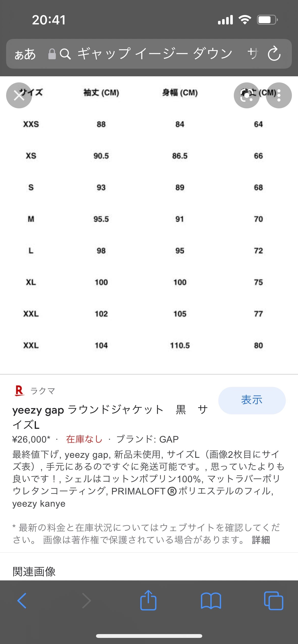Tap the Rakuten R logo icon
This screenshot has width=298, height=644.
tap(19, 391)
